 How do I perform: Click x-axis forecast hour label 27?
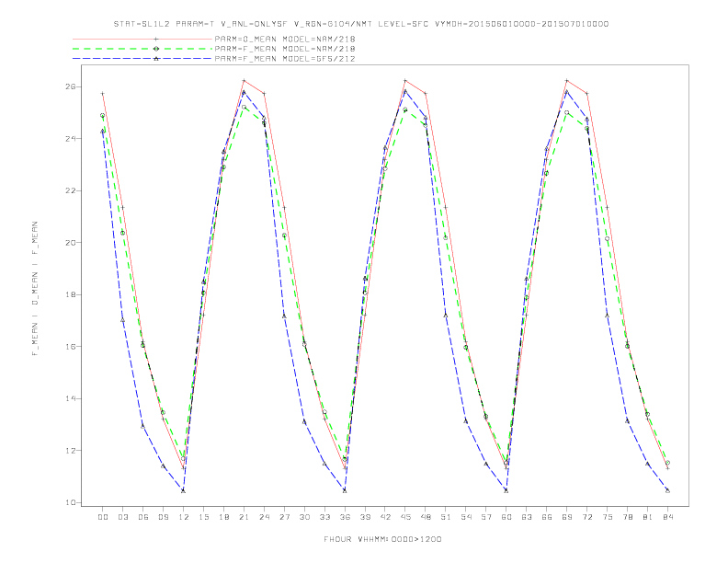click(x=284, y=517)
